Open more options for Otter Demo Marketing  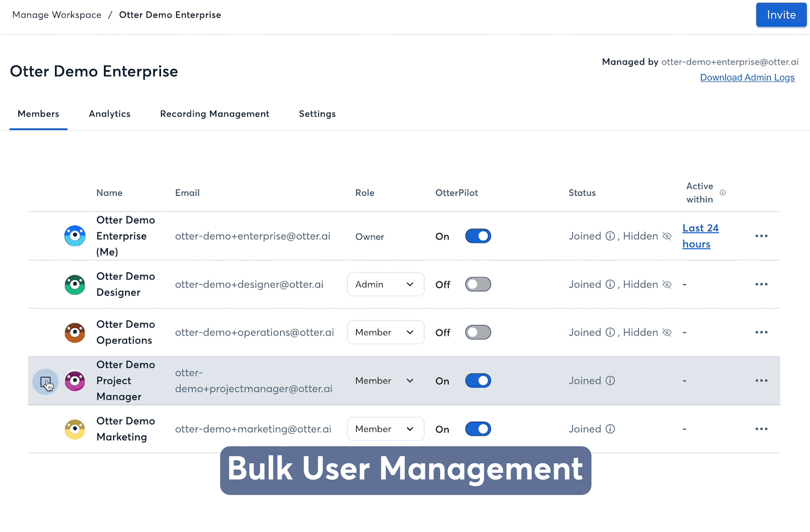(761, 429)
